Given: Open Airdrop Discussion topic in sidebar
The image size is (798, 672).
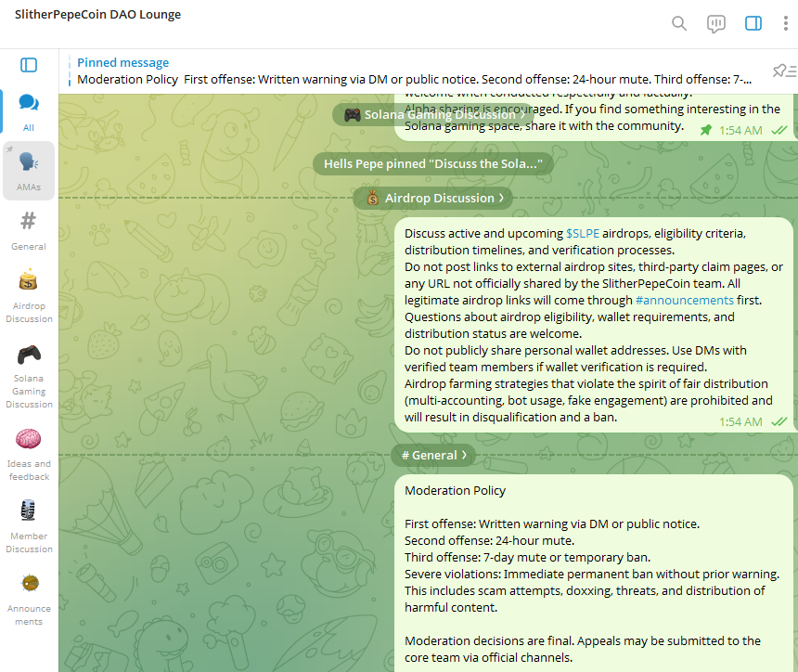Looking at the screenshot, I should [x=29, y=296].
